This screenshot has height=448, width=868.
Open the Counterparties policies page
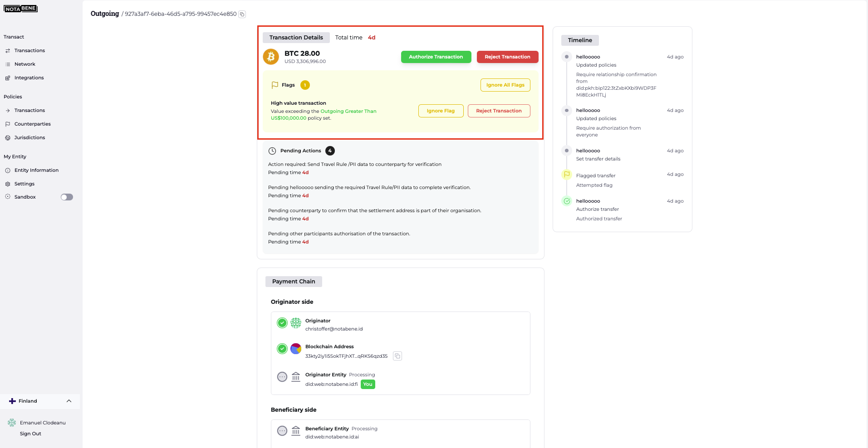pos(33,124)
